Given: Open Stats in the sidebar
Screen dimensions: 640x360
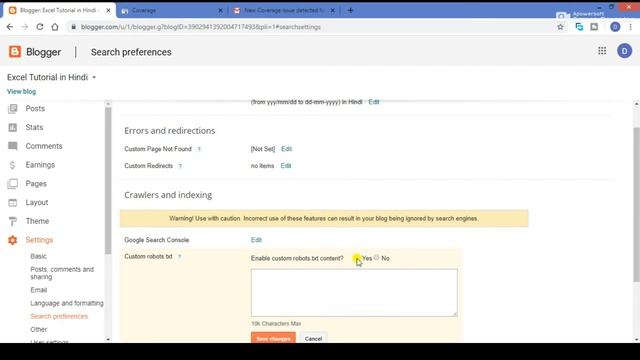Looking at the screenshot, I should point(34,127).
